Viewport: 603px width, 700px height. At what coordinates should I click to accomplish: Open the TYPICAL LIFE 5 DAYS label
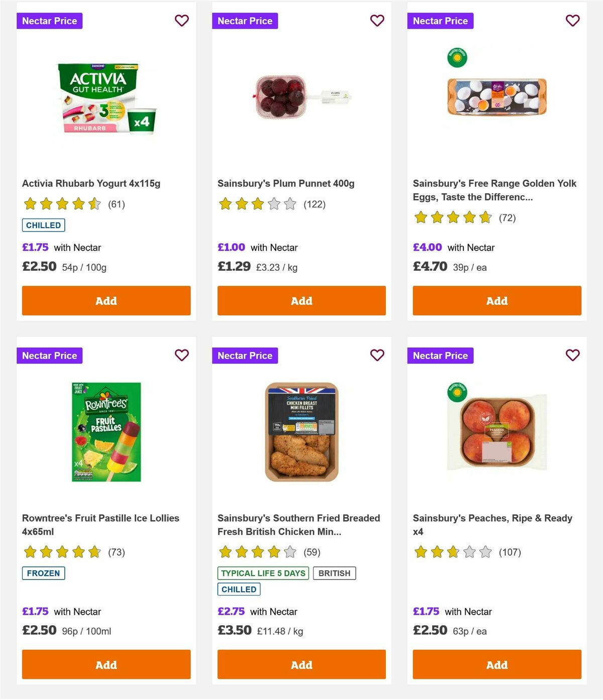pos(263,573)
